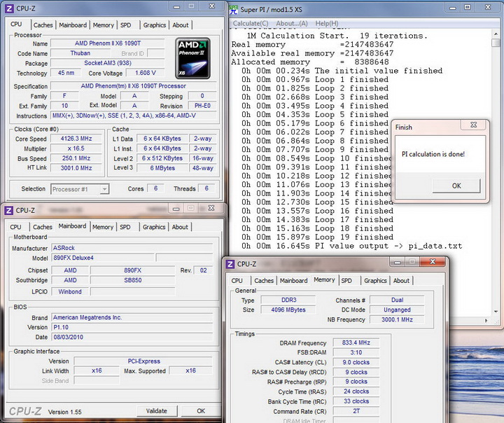
Task: Click the 'PI value output -> pi_data.txt' line
Action: (x=352, y=246)
